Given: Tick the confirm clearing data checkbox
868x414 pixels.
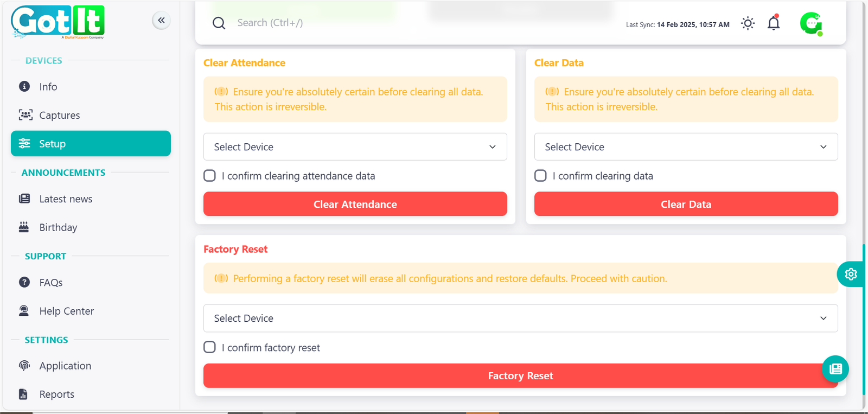Looking at the screenshot, I should (540, 176).
